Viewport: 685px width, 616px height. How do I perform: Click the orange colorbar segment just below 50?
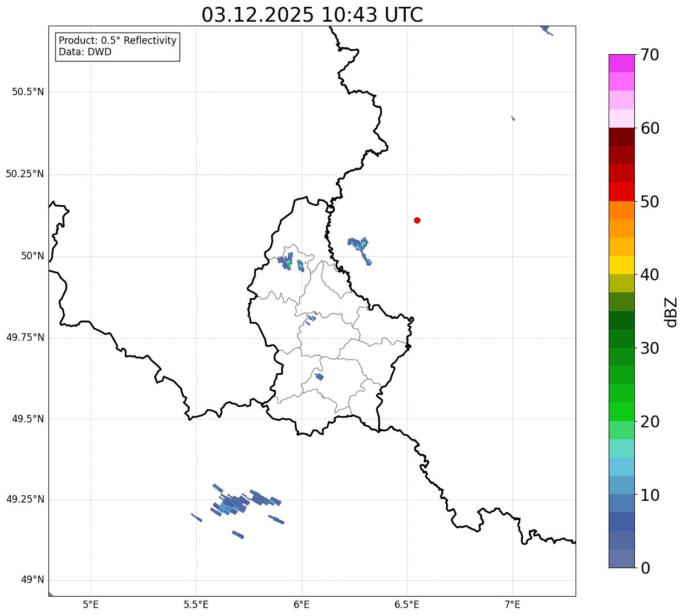click(621, 210)
